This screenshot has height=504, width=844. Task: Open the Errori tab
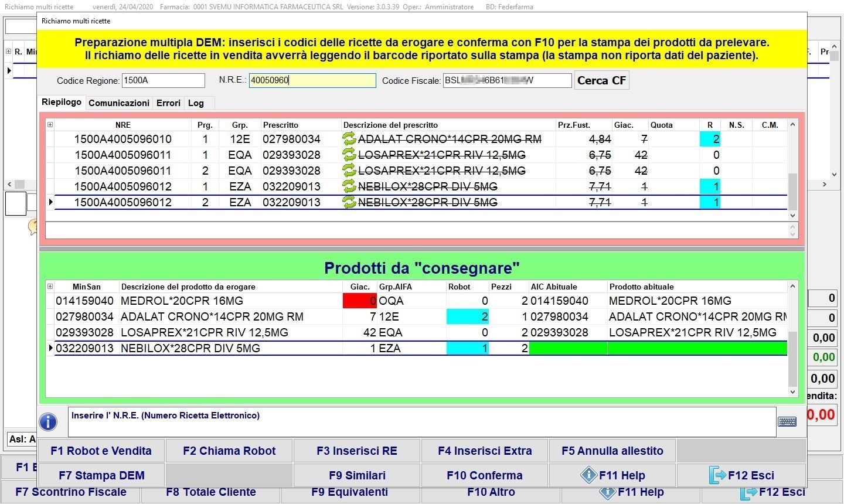(x=168, y=103)
